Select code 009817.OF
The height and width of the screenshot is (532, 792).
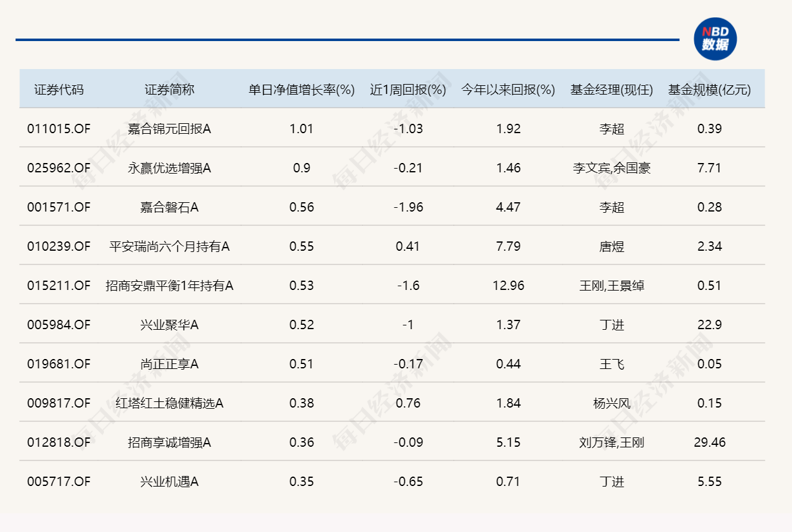tap(58, 403)
